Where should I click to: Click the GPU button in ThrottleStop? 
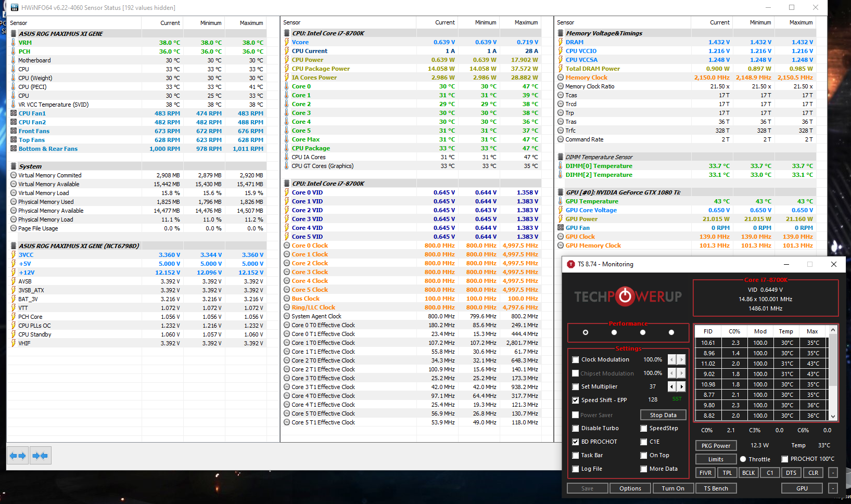click(802, 488)
